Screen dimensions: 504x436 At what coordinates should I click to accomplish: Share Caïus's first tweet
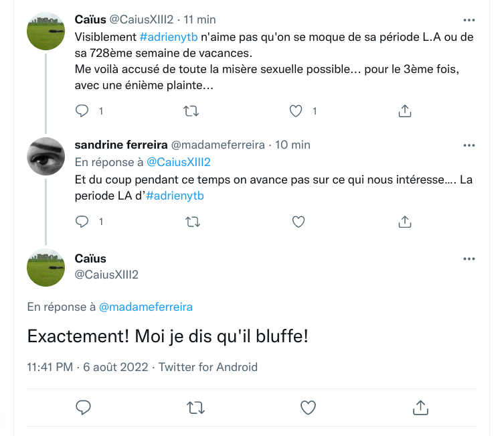tap(404, 111)
